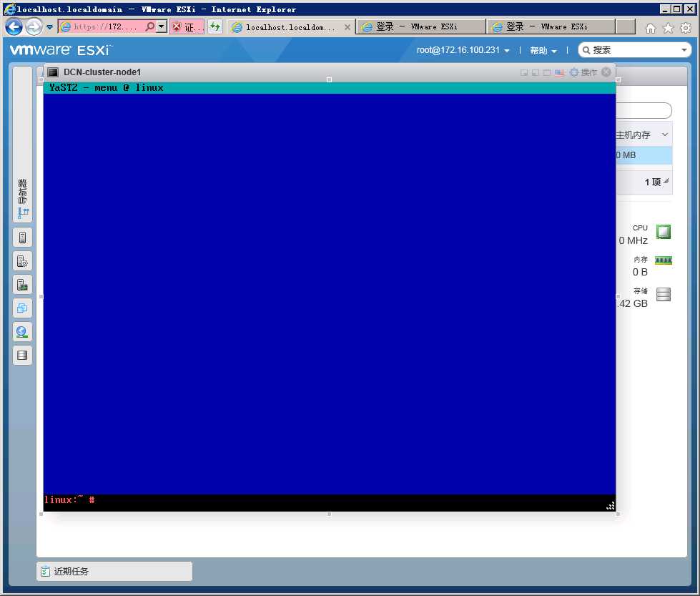Viewport: 700px width, 596px height.
Task: Open the 主机内存 column dropdown chevron
Action: [x=665, y=135]
